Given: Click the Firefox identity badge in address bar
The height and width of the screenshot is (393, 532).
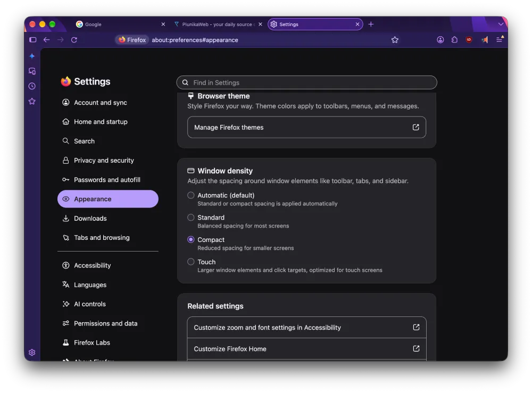Looking at the screenshot, I should coord(132,40).
